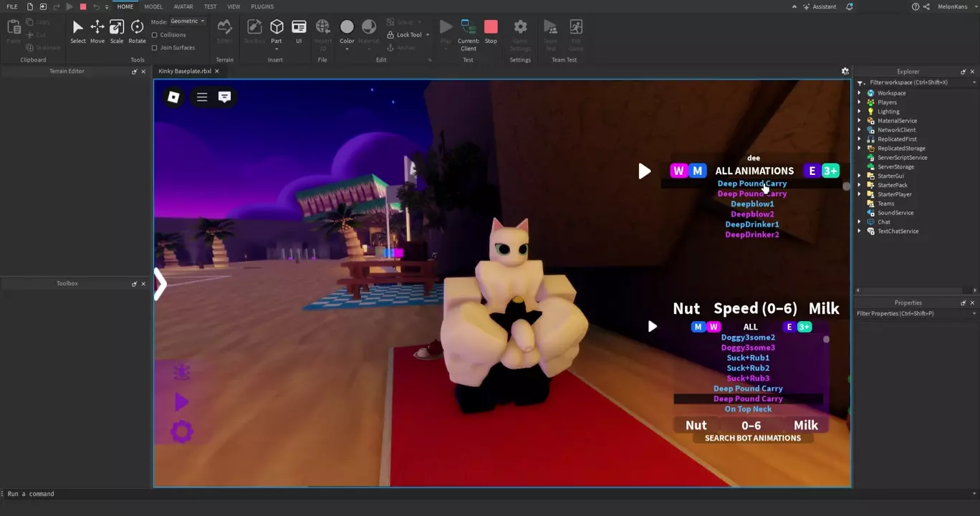
Task: Select the Move tool
Action: click(x=97, y=31)
